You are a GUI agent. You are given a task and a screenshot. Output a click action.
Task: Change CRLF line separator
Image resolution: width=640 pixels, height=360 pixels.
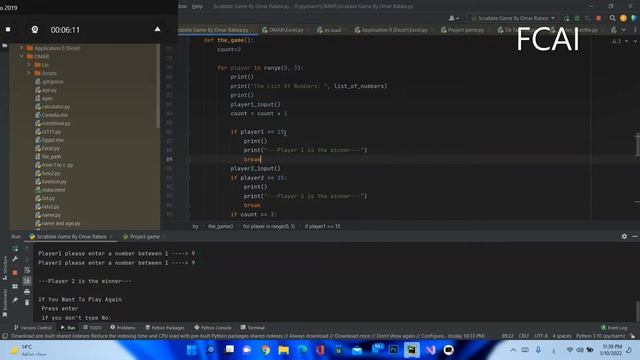coord(524,336)
